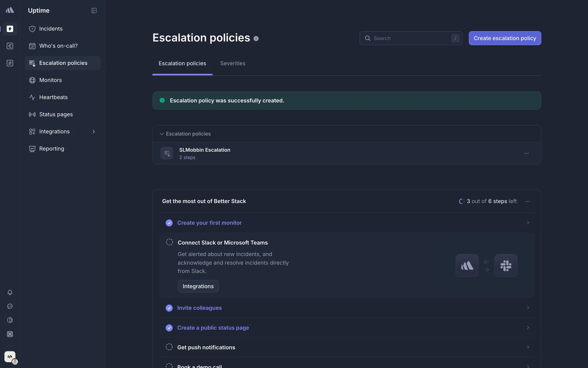The height and width of the screenshot is (368, 588).
Task: Click the Slack logo tile
Action: pos(506,266)
